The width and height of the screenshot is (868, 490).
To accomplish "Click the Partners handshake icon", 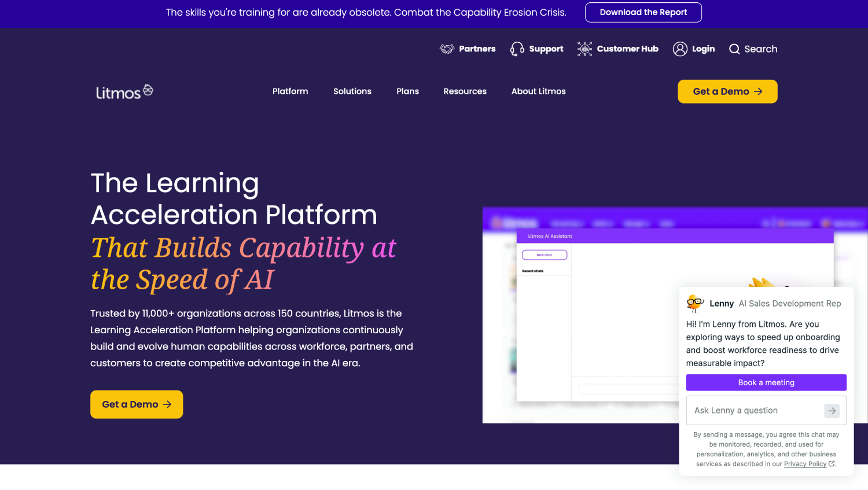I will pos(447,49).
